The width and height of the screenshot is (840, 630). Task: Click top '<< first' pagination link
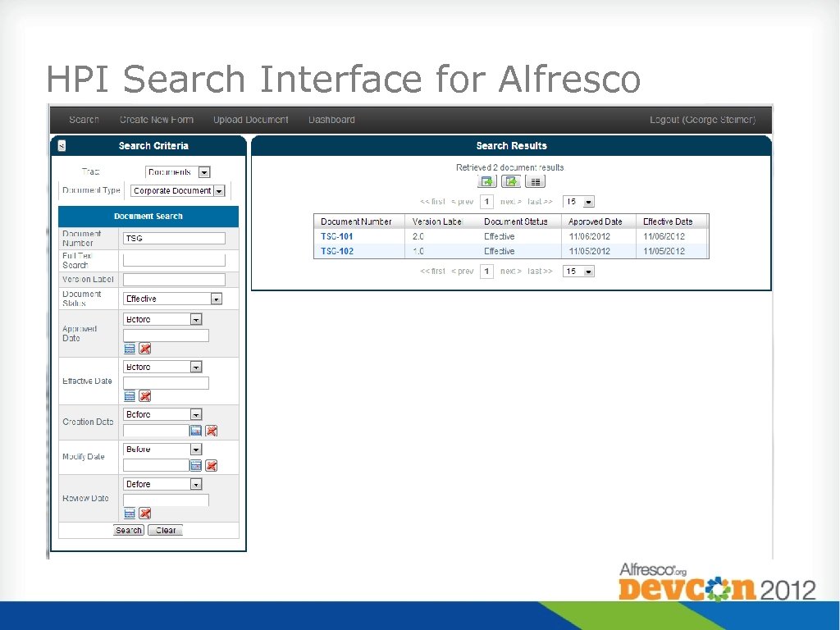click(x=433, y=202)
